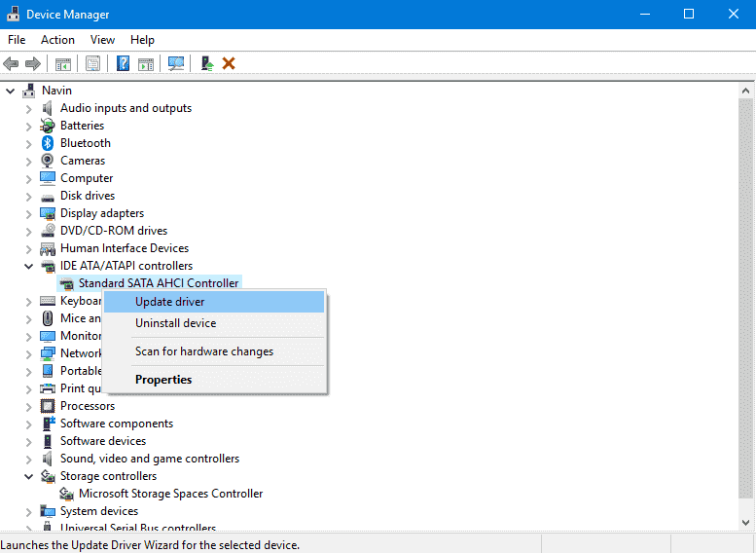Expand the System devices chevron
Screen dimensions: 756x553
(28, 512)
